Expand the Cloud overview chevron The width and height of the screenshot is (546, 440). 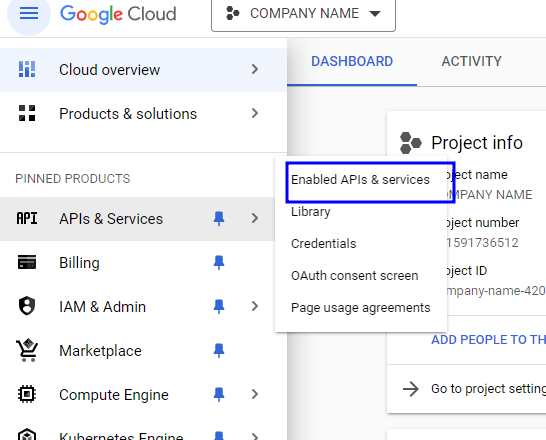pyautogui.click(x=255, y=69)
